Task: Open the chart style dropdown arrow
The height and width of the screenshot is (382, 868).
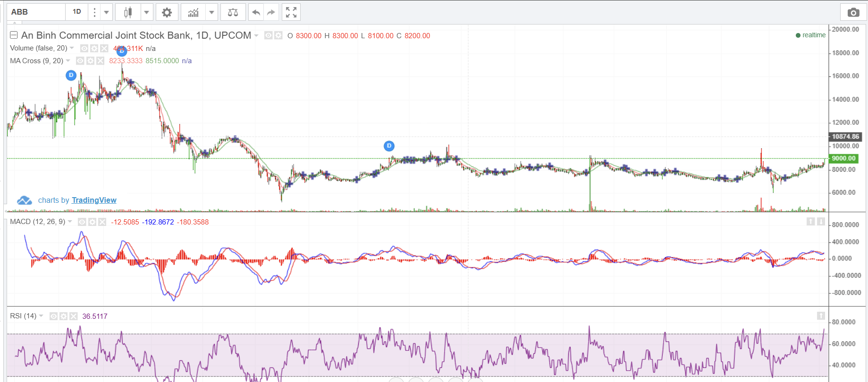Action: point(147,12)
